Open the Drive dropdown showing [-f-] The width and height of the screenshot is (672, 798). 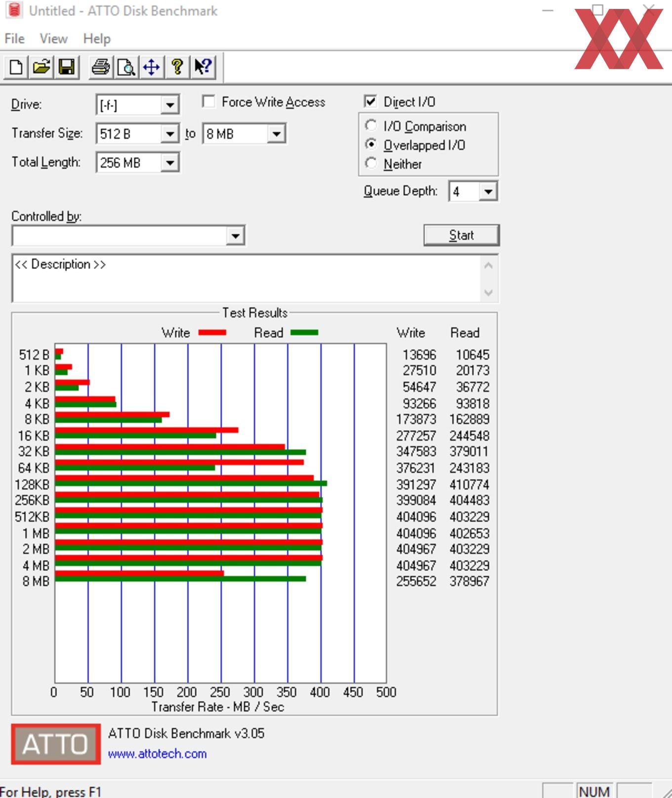tap(169, 105)
